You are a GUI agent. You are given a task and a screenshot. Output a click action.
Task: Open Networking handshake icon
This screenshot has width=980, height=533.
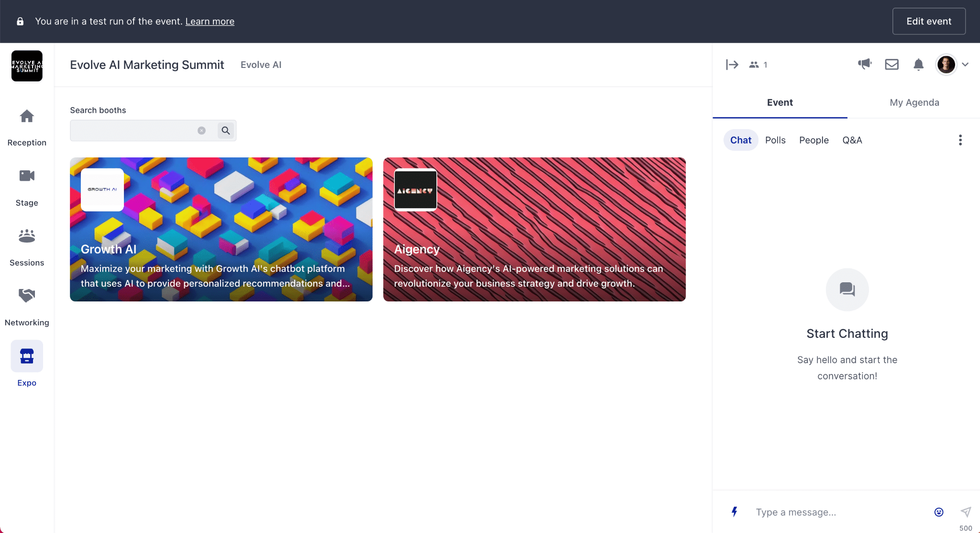[x=27, y=296]
